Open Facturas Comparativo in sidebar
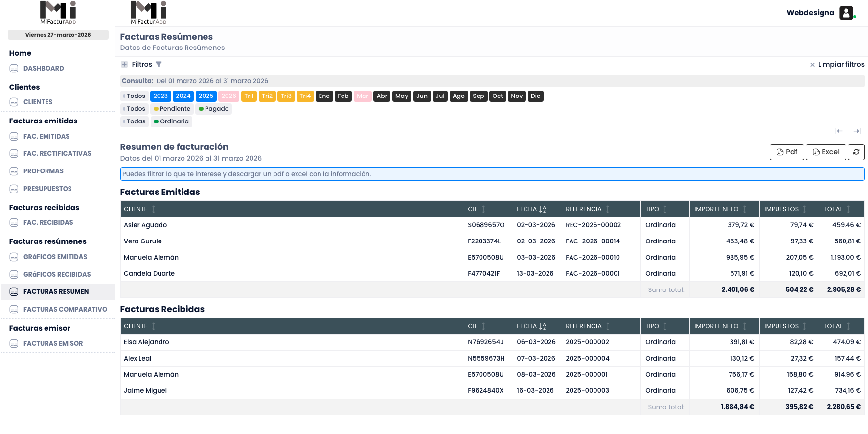 click(x=65, y=309)
